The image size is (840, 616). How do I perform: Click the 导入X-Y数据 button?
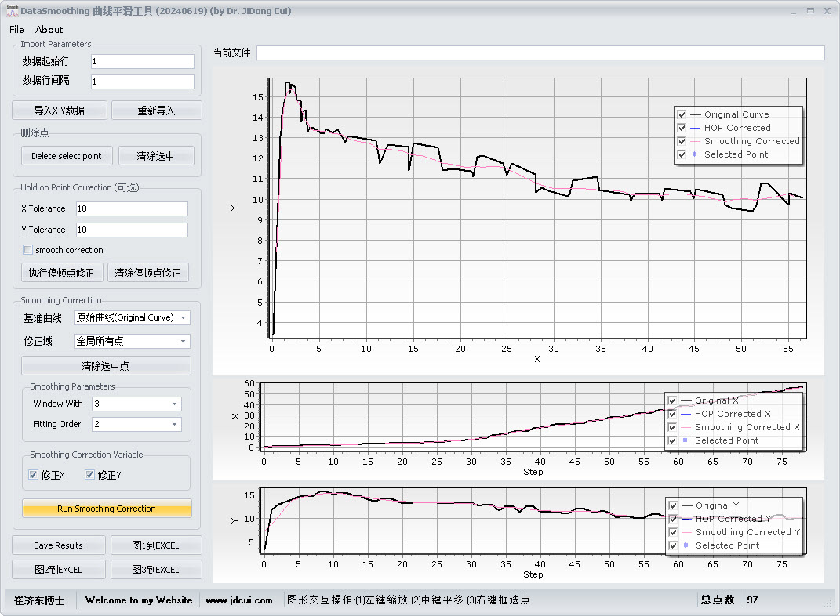(x=60, y=111)
